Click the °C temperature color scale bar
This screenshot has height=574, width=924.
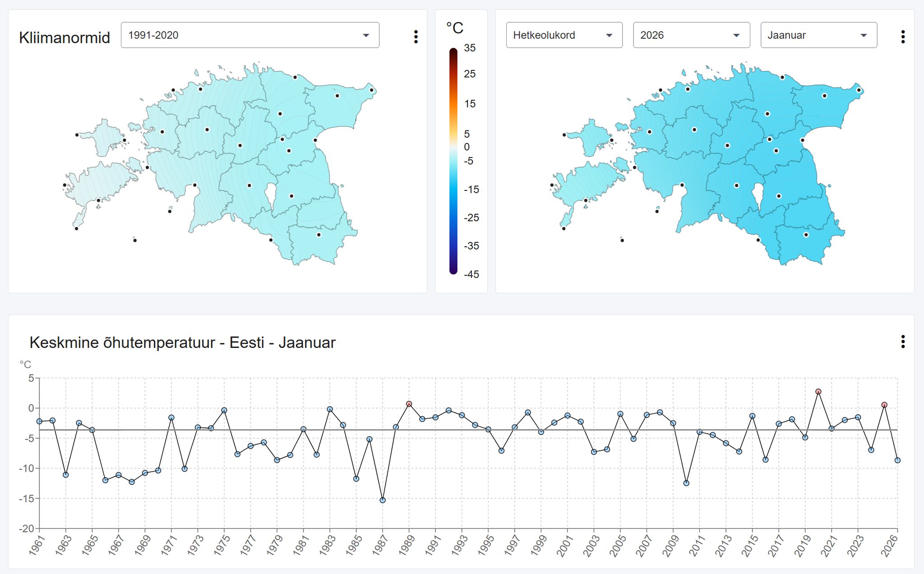point(453,161)
